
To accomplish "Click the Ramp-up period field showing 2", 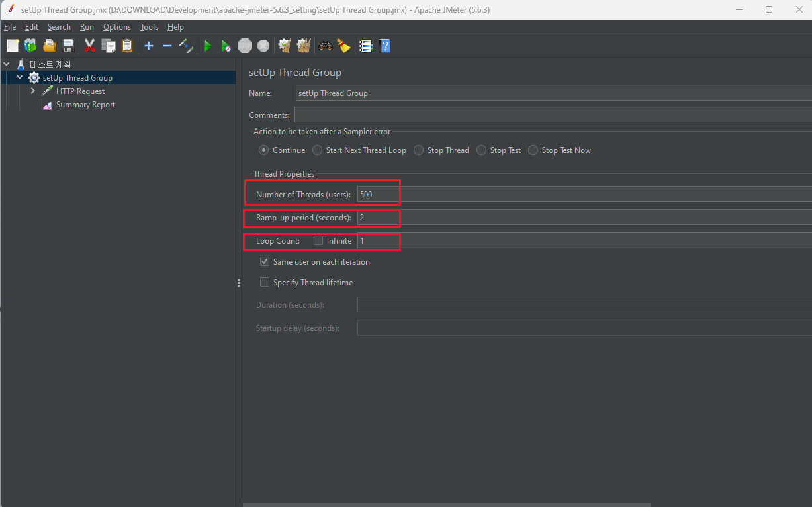I will (584, 218).
